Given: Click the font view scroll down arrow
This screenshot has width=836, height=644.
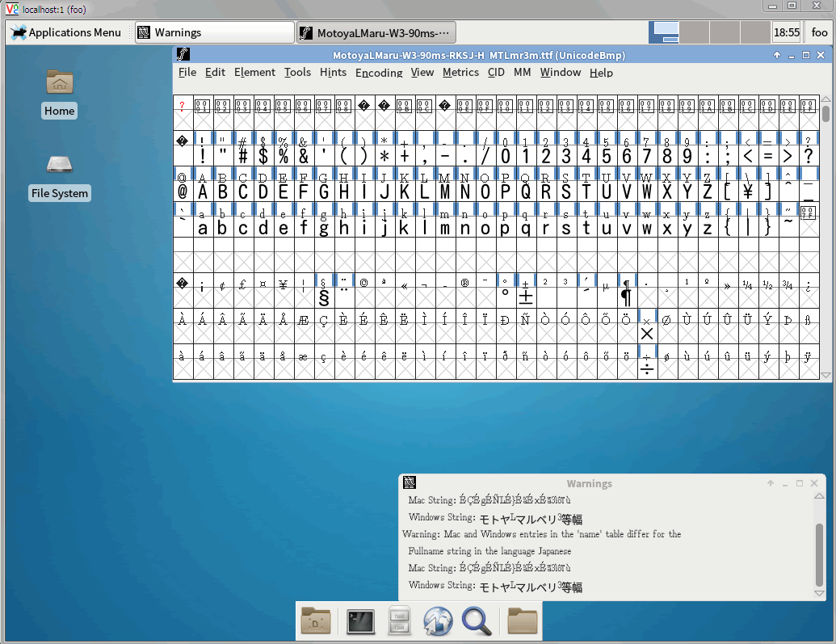Looking at the screenshot, I should click(x=825, y=375).
